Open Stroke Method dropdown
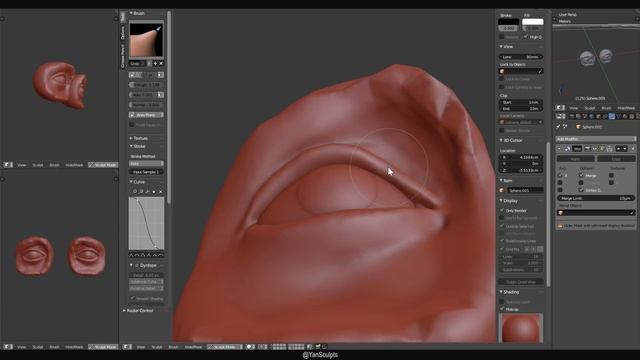The height and width of the screenshot is (360, 640). tap(146, 164)
